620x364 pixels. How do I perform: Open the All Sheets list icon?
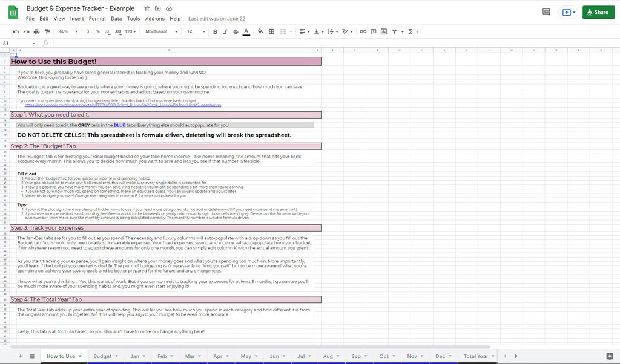(x=32, y=356)
